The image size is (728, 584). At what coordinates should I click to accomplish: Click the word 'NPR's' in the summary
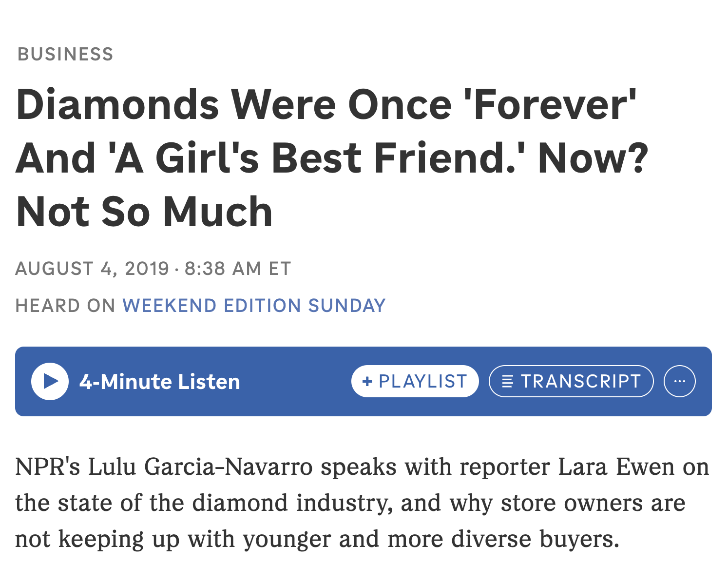coord(47,467)
